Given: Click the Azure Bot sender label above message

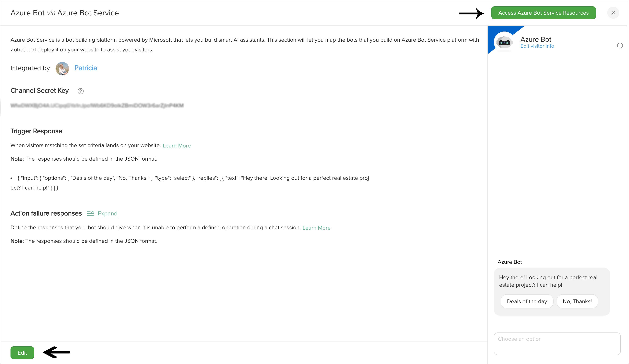Looking at the screenshot, I should click(x=510, y=262).
